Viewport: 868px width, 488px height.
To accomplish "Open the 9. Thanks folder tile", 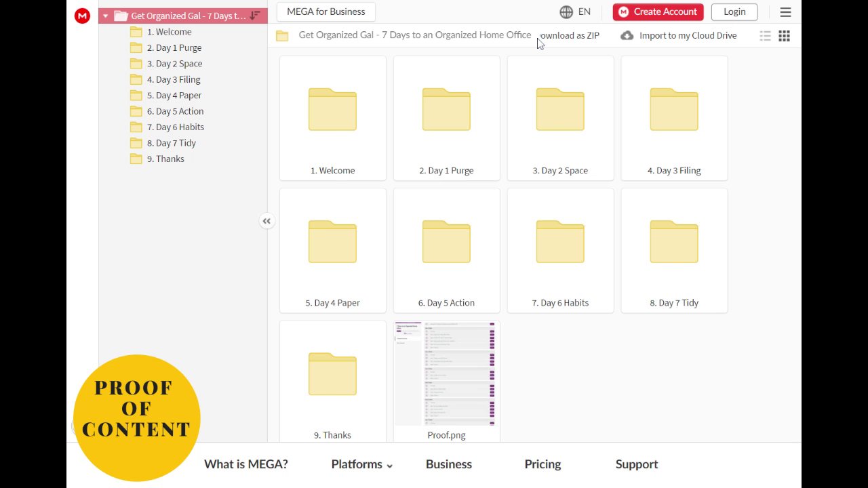I will 332,382.
